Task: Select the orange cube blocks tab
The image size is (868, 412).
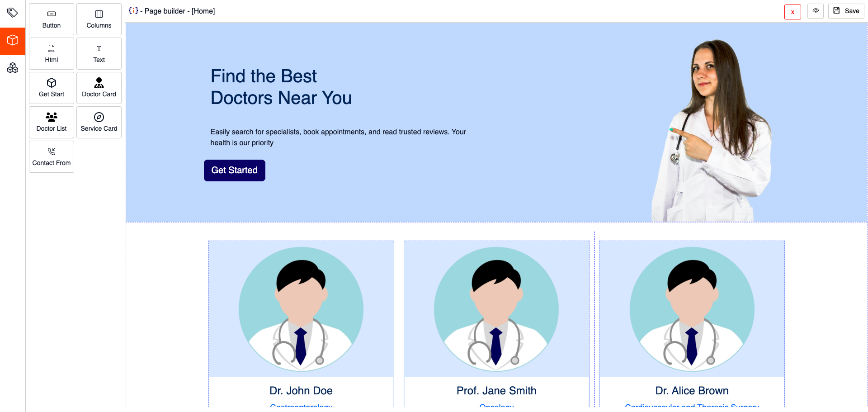Action: (x=13, y=41)
